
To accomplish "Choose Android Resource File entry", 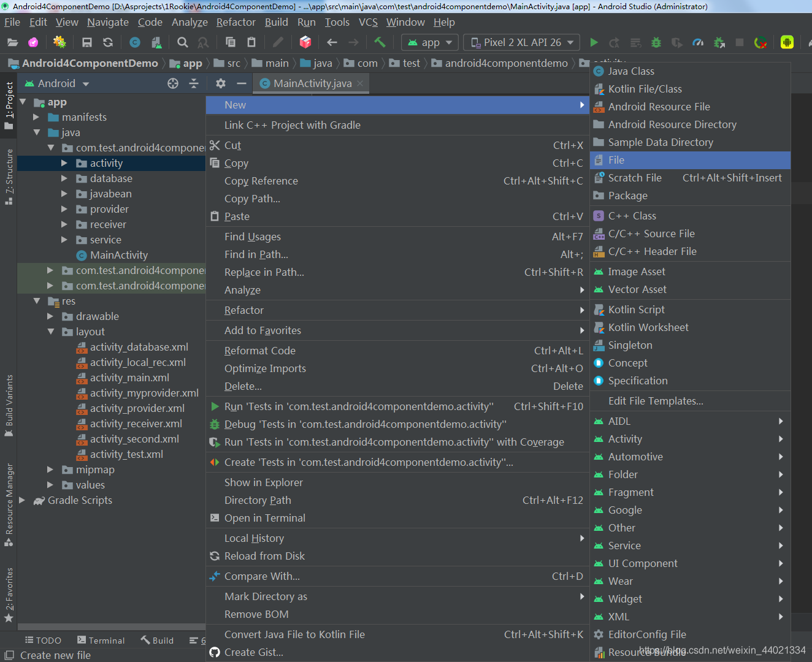I will pyautogui.click(x=690, y=107).
